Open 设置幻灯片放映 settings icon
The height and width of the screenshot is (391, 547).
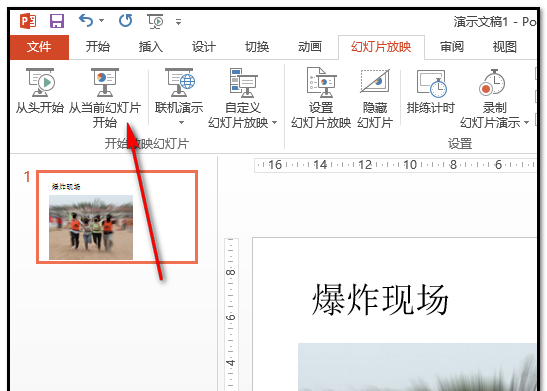321,82
